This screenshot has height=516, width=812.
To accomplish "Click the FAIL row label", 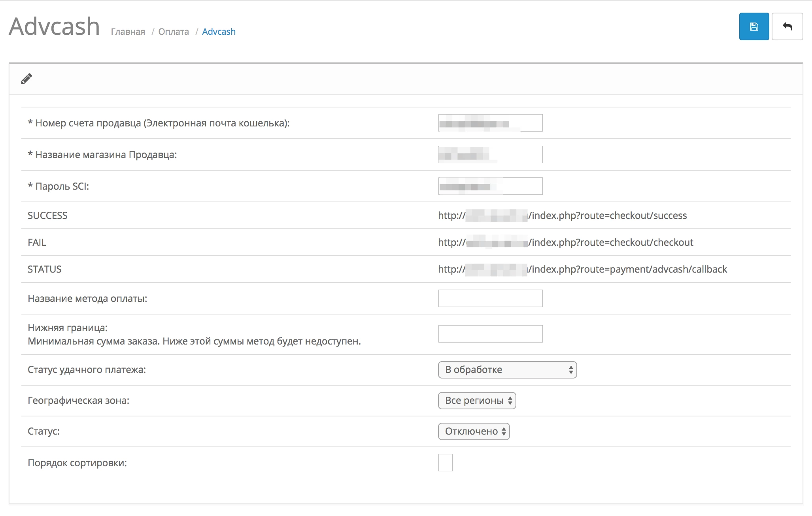I will (37, 242).
